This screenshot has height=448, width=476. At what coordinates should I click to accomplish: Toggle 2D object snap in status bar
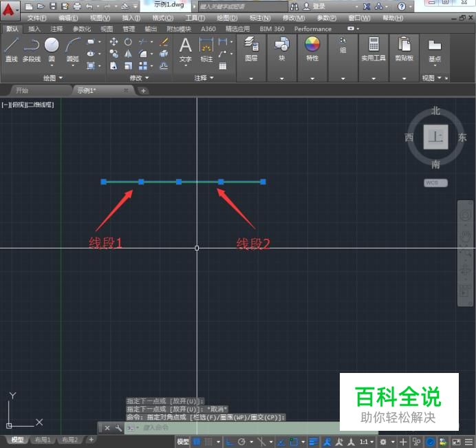point(294,442)
